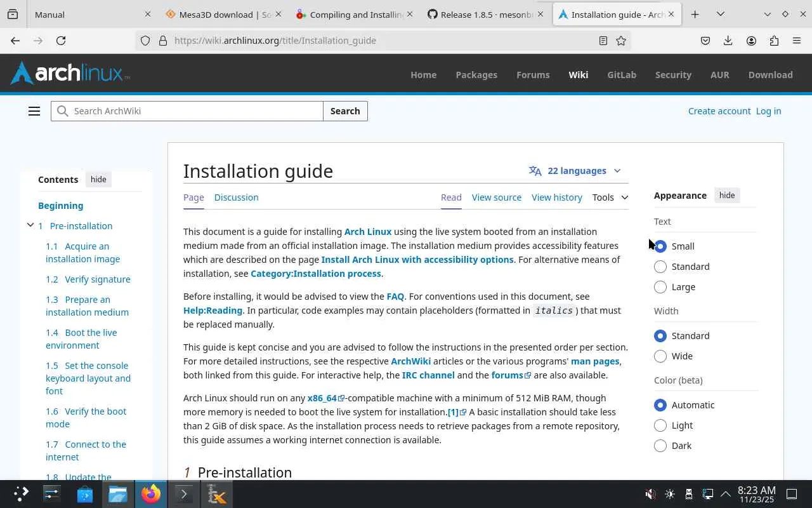Choose the Dark color theme
This screenshot has height=508, width=812.
click(660, 446)
